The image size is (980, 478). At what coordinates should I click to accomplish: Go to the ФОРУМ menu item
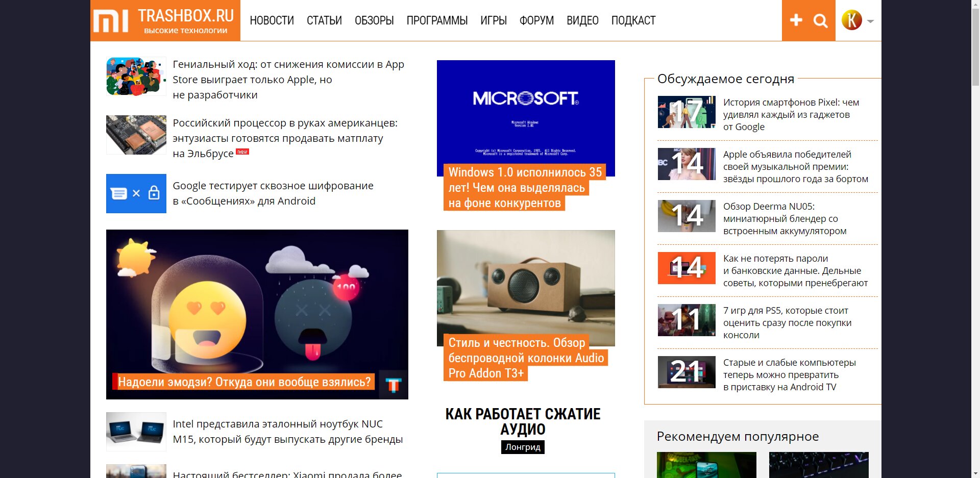(x=536, y=20)
